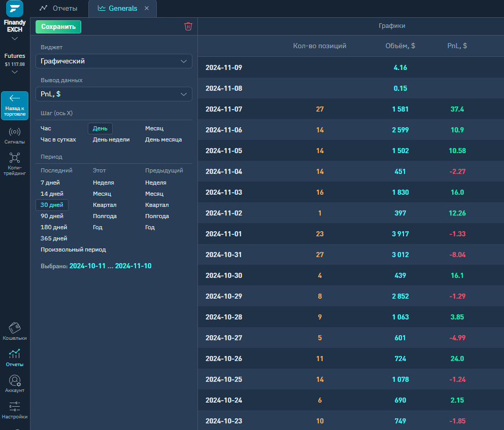Click the green Сохранить button

[x=58, y=27]
